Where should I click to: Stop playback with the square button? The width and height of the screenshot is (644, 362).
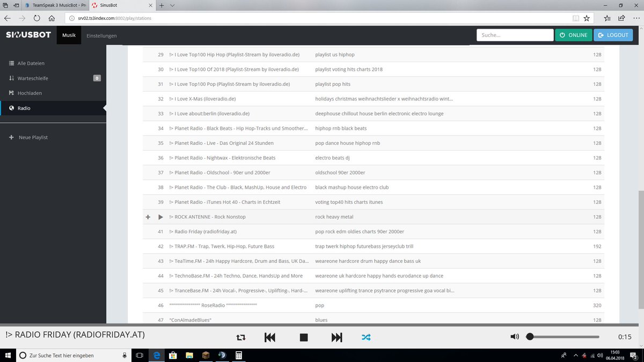(304, 337)
